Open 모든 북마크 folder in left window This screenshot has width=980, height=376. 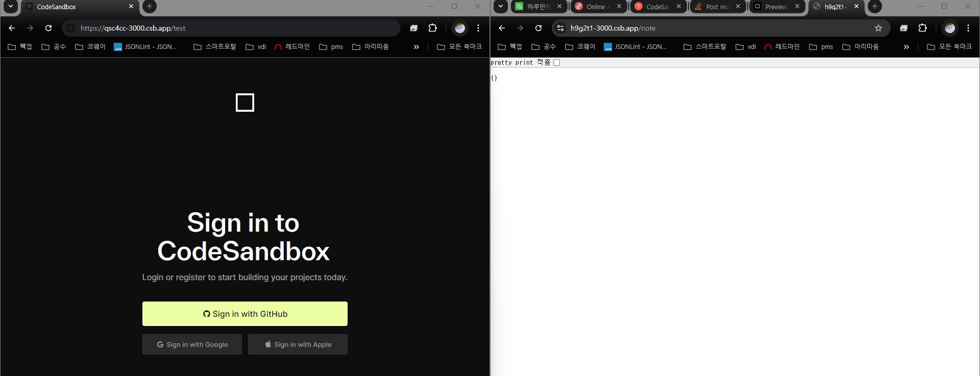point(459,46)
